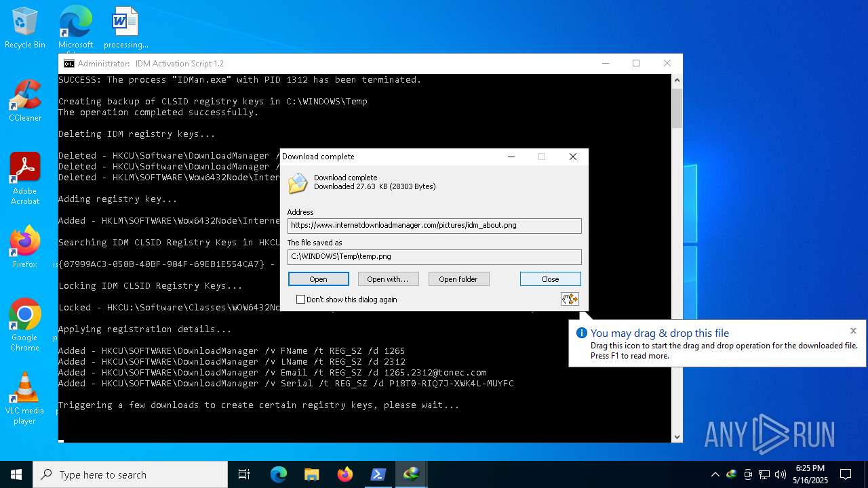
Task: Click the drag and drop hand icon
Action: pyautogui.click(x=570, y=299)
